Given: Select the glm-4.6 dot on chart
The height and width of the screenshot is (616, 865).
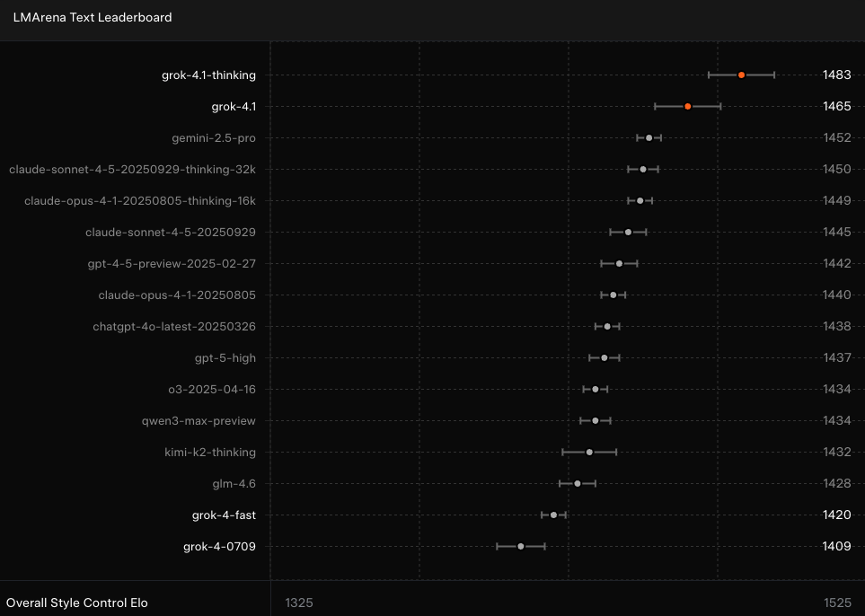Looking at the screenshot, I should 578,484.
